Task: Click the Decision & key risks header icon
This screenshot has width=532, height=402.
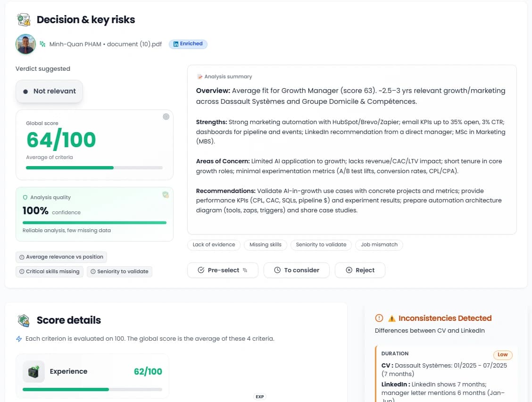Action: tap(23, 19)
